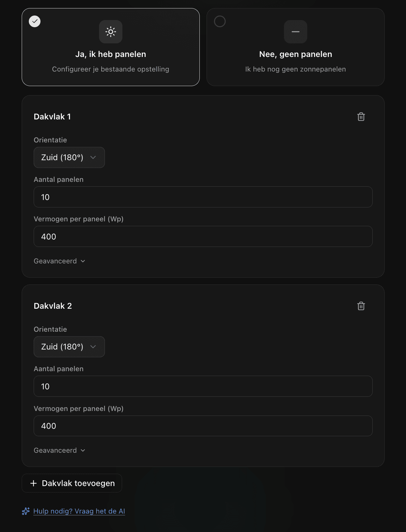Click the checkmark badge on the selected panels card
This screenshot has height=532, width=406.
click(35, 21)
